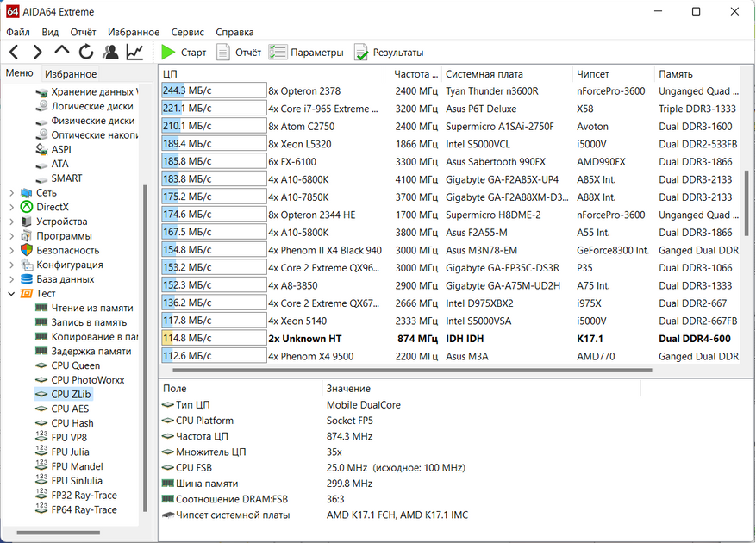Click the Отчёт toolbar button

[x=239, y=52]
